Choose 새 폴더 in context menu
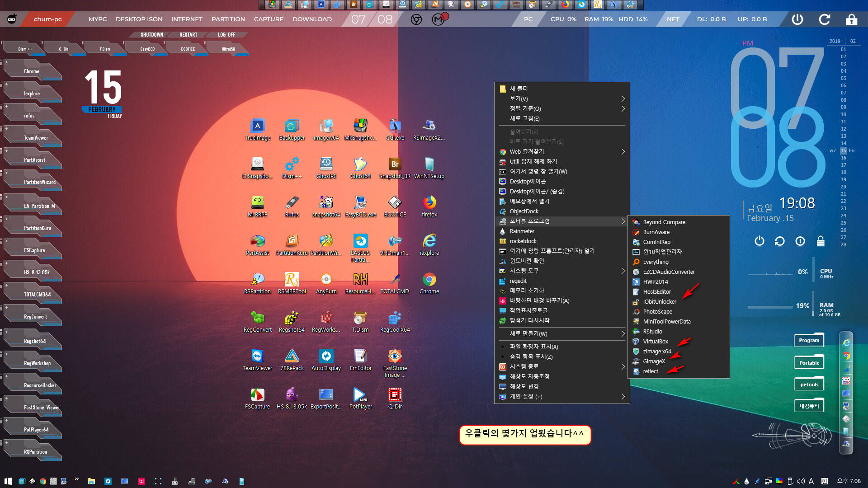868x488 pixels. [x=562, y=89]
